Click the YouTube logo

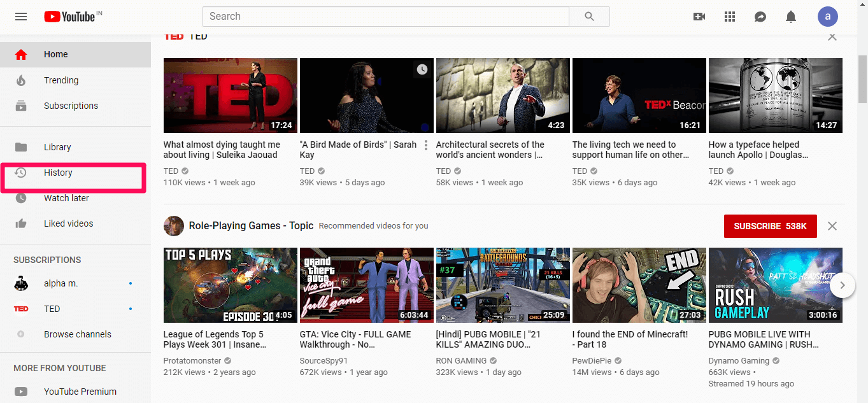click(x=70, y=17)
